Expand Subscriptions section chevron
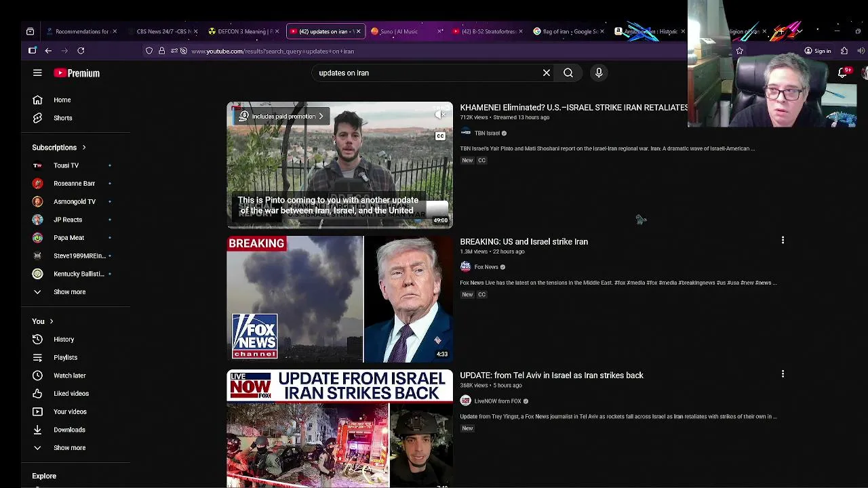 pos(84,147)
